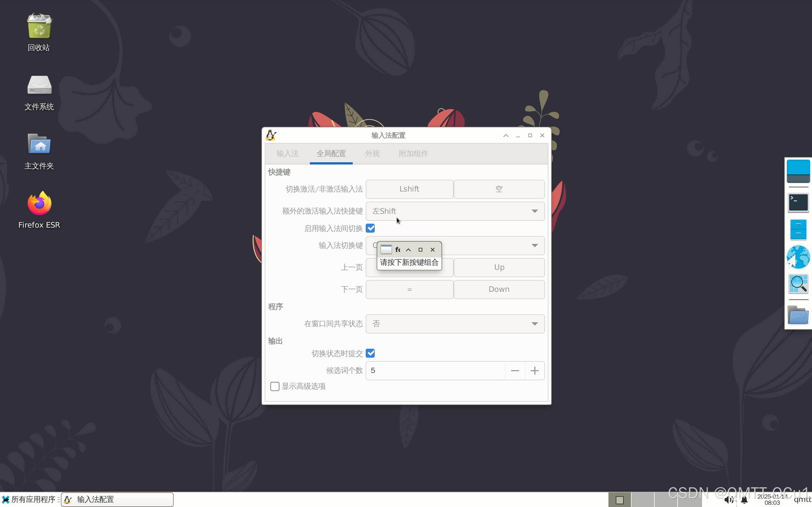812x507 pixels.
Task: Launch the Firefox ESR desktop icon
Action: [39, 203]
